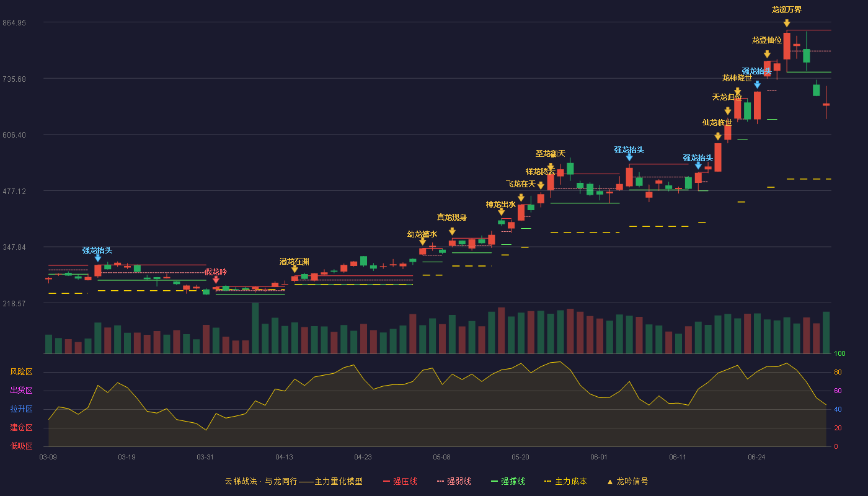Click the topmost 龙巡万界 arrow marker
The width and height of the screenshot is (868, 496).
(x=787, y=24)
